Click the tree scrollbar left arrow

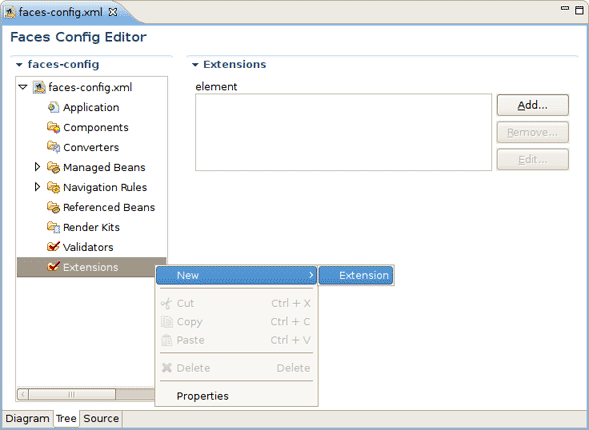point(23,394)
